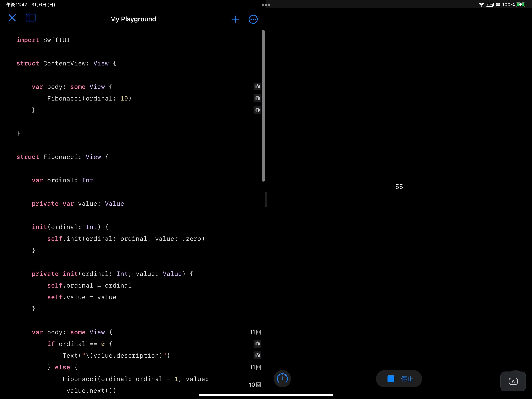Open the more options ellipsis menu

pos(253,19)
